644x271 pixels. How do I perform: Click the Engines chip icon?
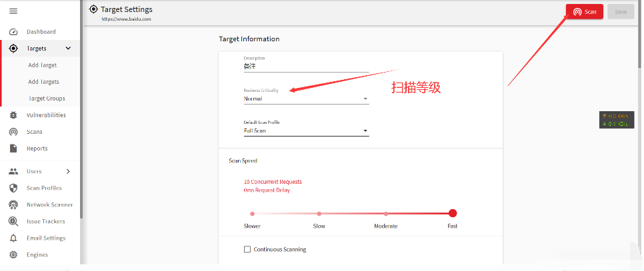pyautogui.click(x=13, y=254)
